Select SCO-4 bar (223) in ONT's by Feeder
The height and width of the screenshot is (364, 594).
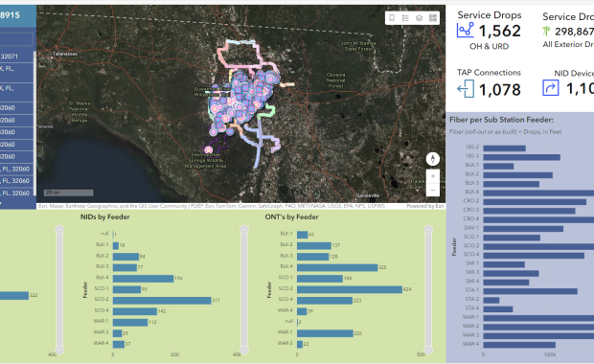tap(325, 301)
